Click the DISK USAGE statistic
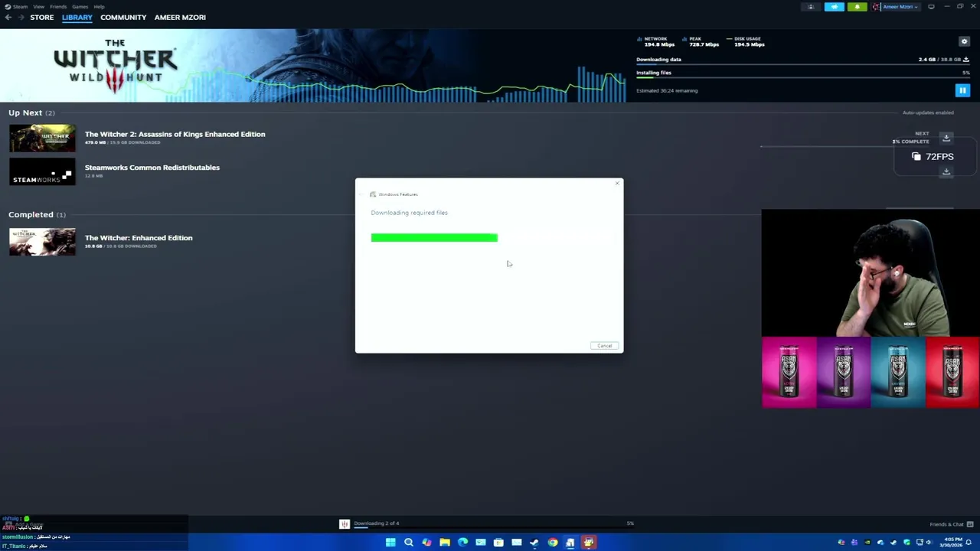Image resolution: width=980 pixels, height=551 pixels. (x=746, y=41)
